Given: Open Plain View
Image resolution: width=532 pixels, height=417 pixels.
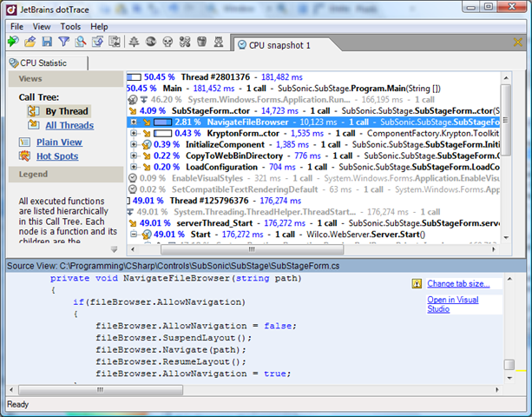Looking at the screenshot, I should tap(59, 142).
